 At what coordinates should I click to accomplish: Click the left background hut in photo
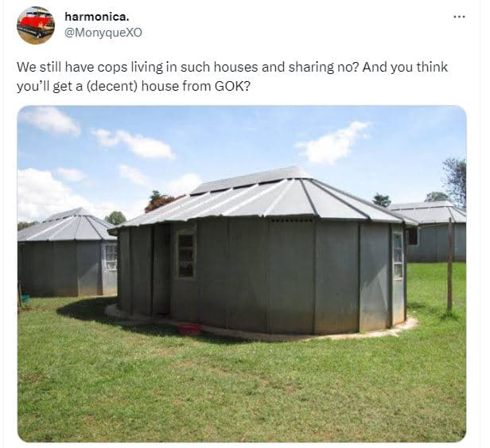click(x=67, y=252)
